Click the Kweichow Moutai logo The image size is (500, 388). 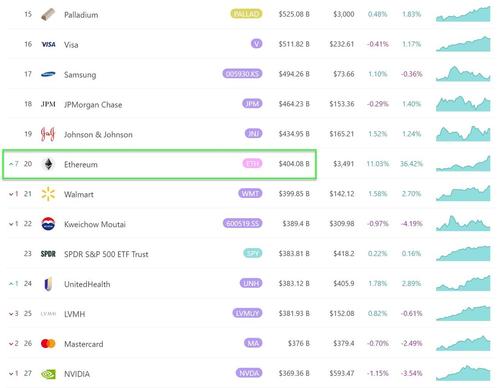click(x=48, y=224)
